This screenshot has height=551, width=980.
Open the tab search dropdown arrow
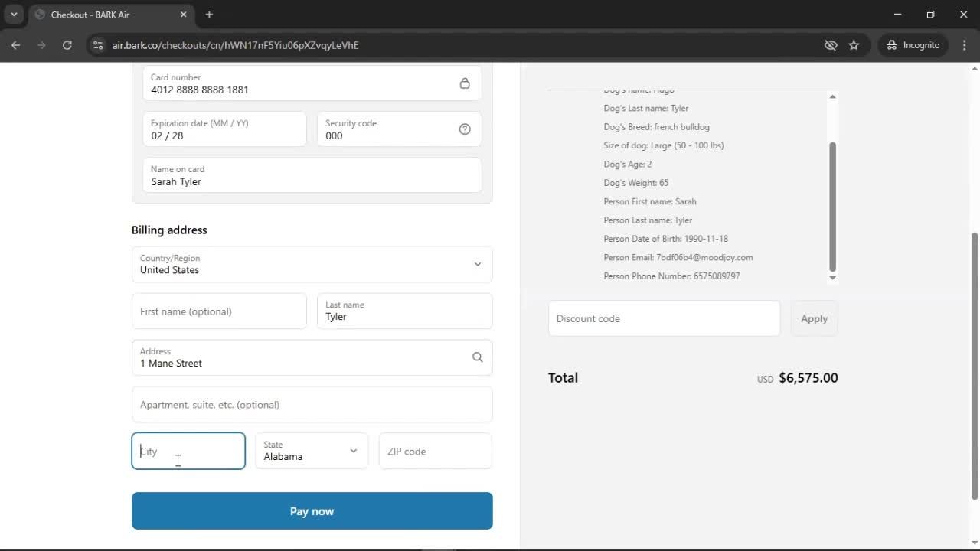pos(14,15)
